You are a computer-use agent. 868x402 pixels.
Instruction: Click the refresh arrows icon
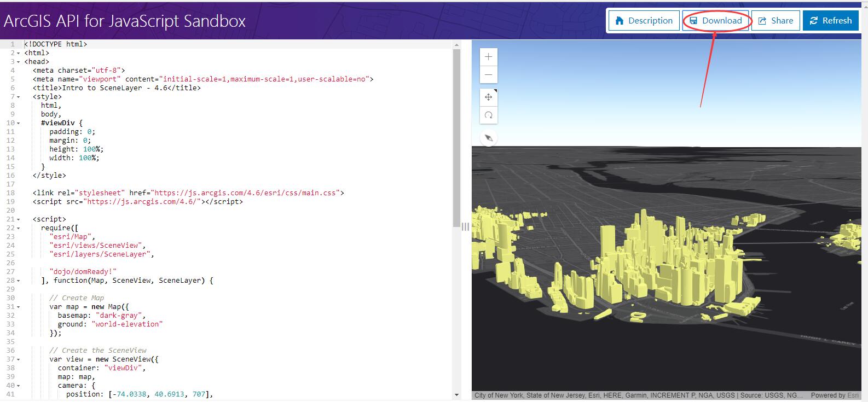[x=814, y=21]
